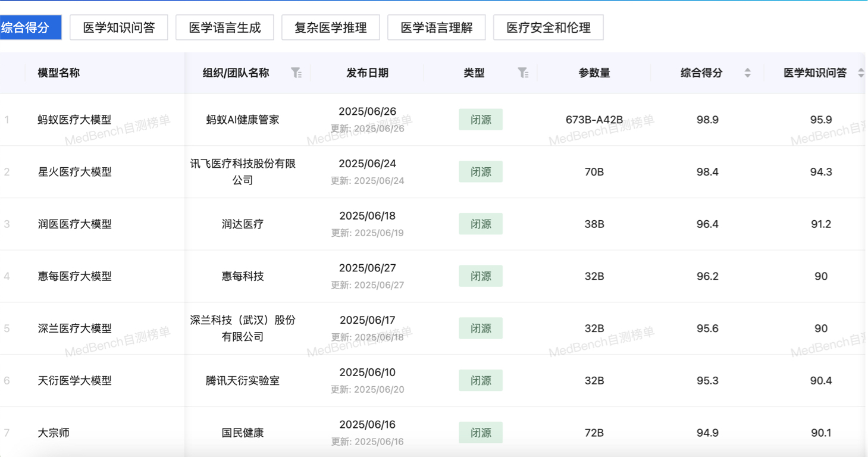Click 闭源 tag in 润医医疗大模型 row
The height and width of the screenshot is (457, 868).
tap(481, 224)
